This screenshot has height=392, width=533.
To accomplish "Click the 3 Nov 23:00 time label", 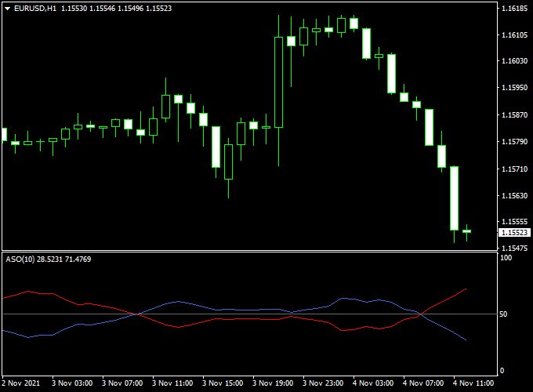I will pos(323,383).
